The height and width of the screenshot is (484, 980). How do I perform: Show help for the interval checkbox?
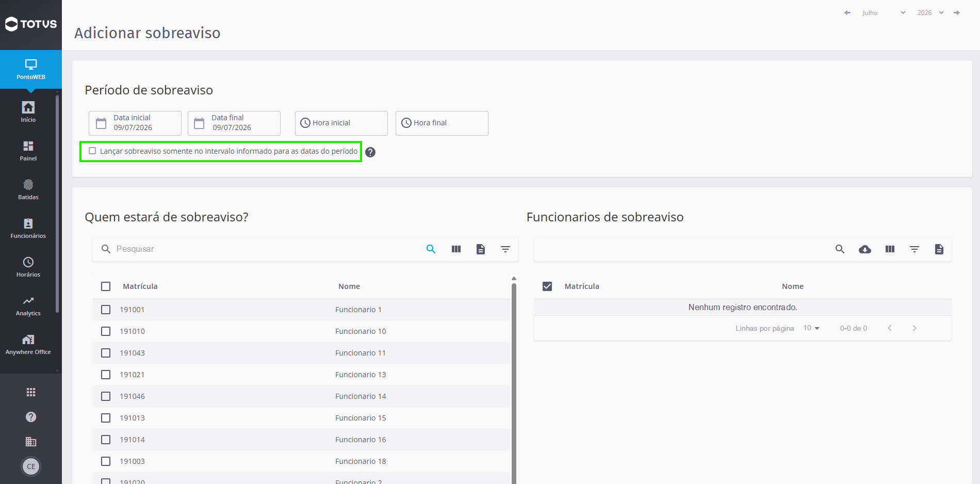click(x=370, y=152)
